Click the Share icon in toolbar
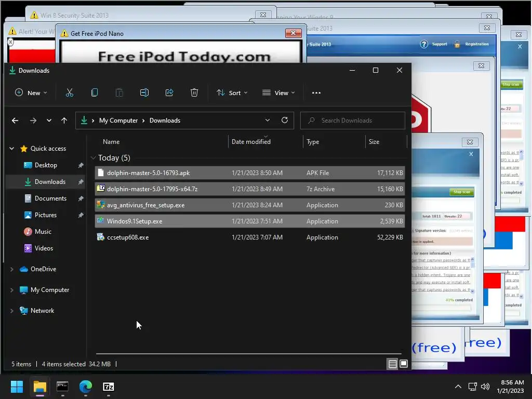This screenshot has width=532, height=399. tap(169, 92)
